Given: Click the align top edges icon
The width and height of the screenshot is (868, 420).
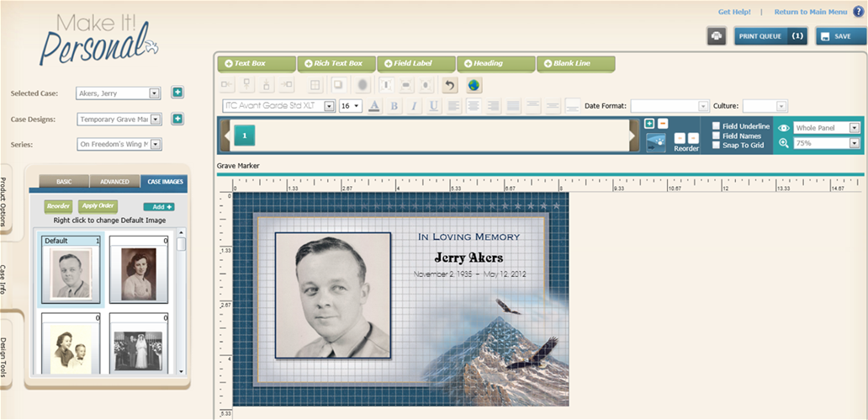Looking at the screenshot, I should [246, 85].
